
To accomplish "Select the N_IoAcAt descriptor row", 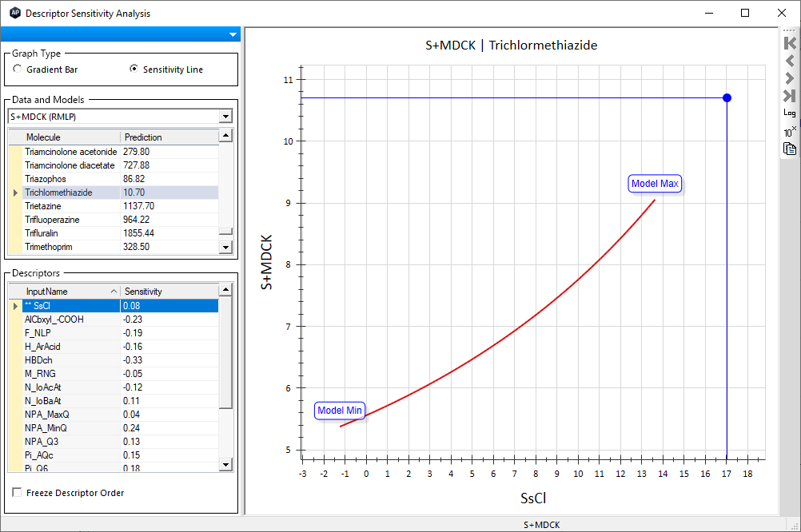I will (x=121, y=387).
